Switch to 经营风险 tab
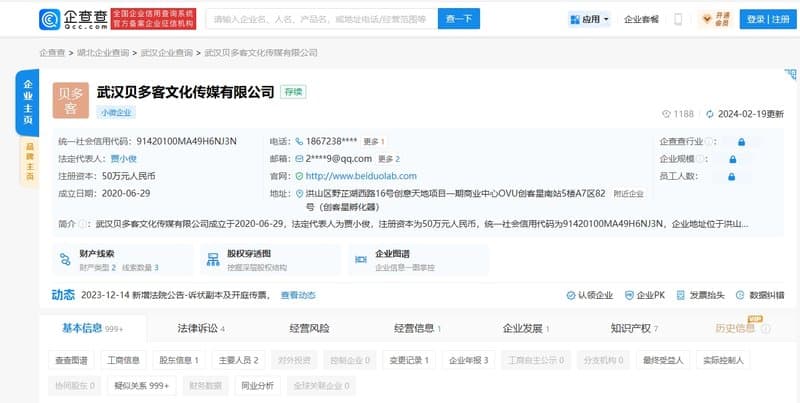Viewport: 800px width, 403px height. (309, 329)
